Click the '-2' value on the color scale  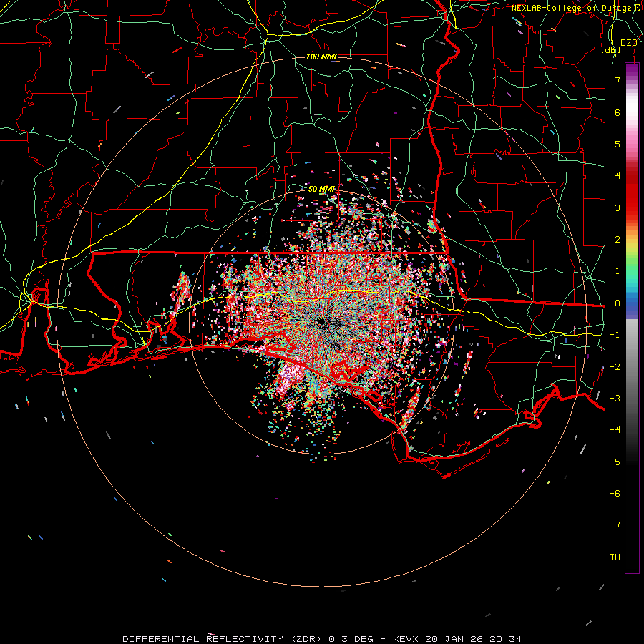pyautogui.click(x=615, y=367)
